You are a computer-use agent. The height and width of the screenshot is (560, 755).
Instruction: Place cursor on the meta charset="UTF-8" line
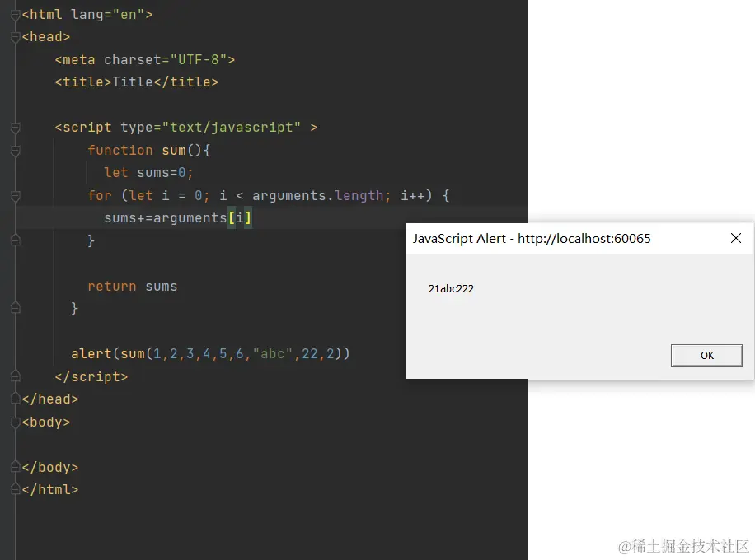[x=145, y=59]
